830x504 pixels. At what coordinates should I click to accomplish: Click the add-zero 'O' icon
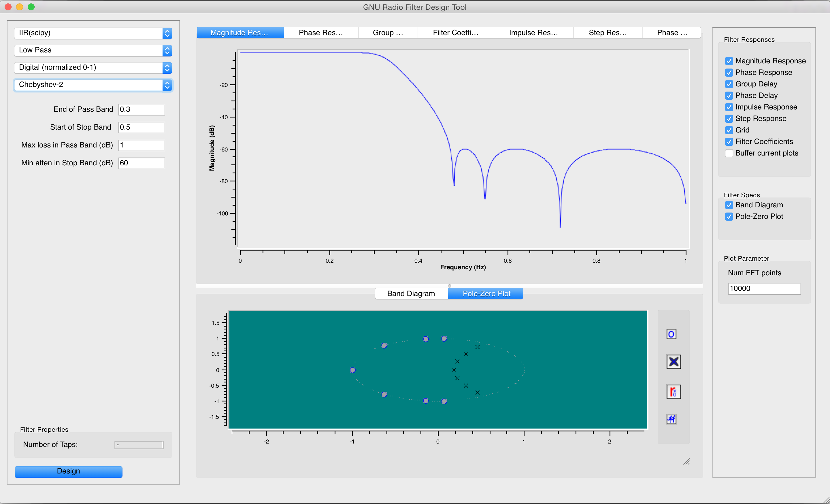[x=671, y=334]
